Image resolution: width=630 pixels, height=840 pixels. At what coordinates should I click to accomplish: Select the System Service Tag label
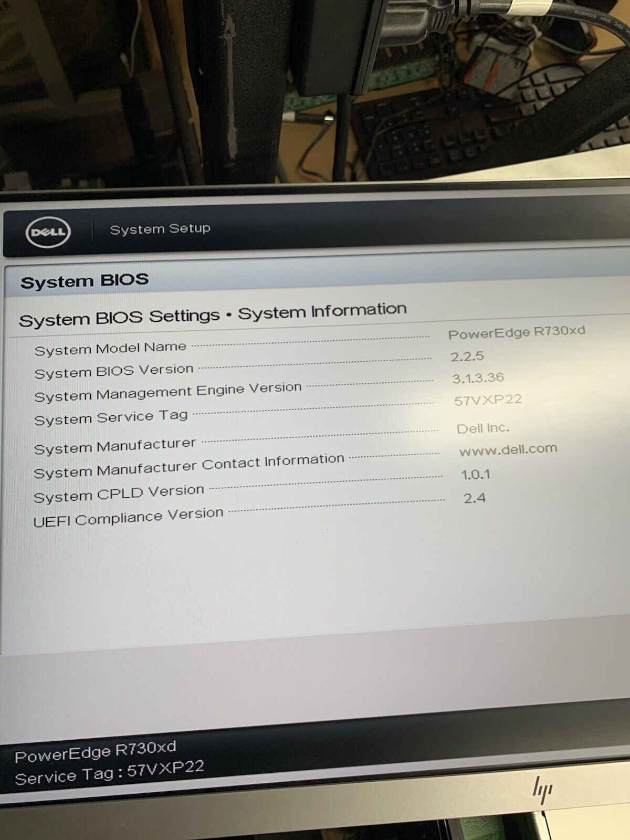[111, 418]
